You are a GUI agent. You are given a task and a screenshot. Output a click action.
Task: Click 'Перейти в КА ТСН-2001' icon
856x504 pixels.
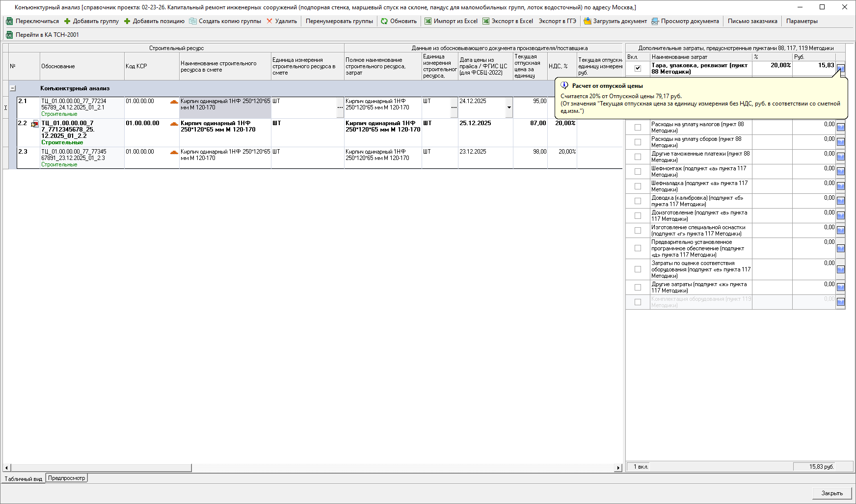click(9, 35)
